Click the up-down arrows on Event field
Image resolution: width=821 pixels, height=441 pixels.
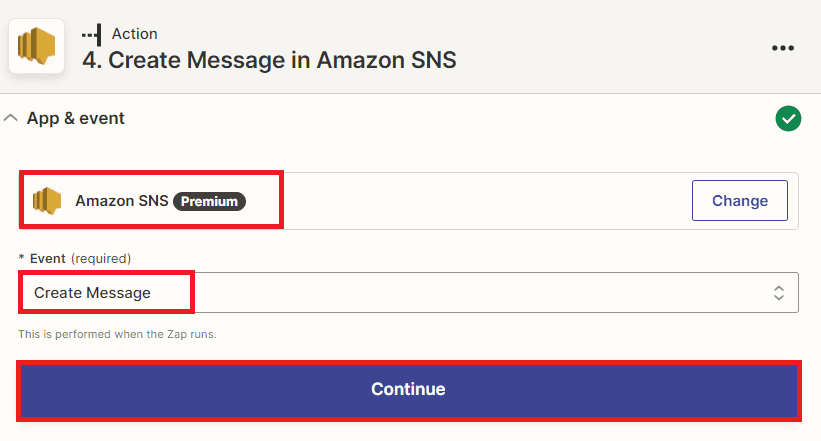pyautogui.click(x=778, y=293)
